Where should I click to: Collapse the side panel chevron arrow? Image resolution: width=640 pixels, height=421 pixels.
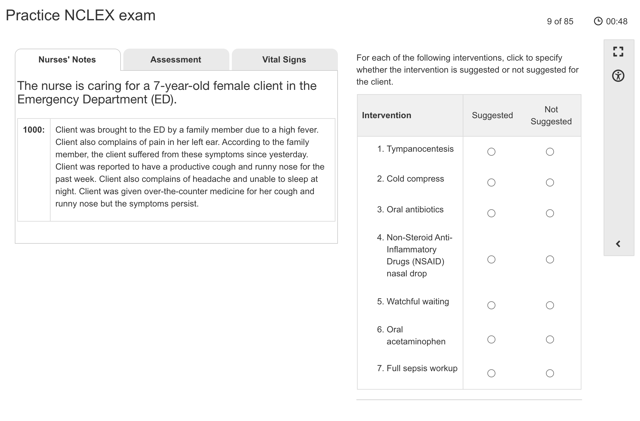(x=618, y=244)
